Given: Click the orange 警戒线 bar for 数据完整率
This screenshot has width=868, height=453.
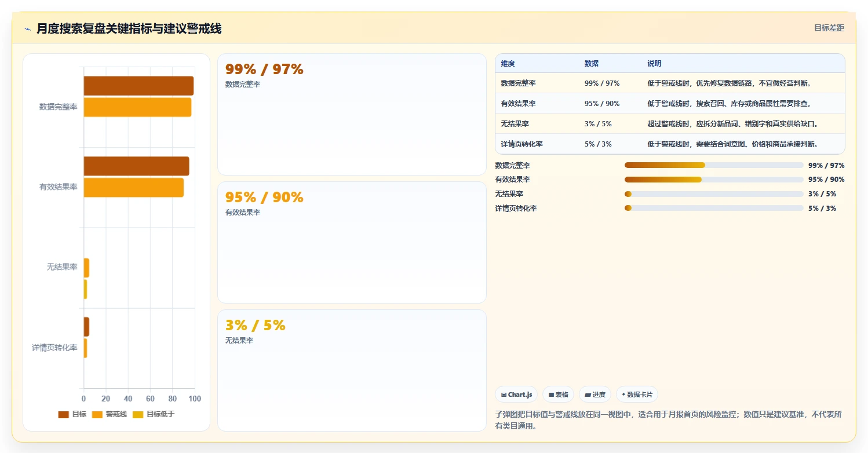Looking at the screenshot, I should click(x=137, y=107).
